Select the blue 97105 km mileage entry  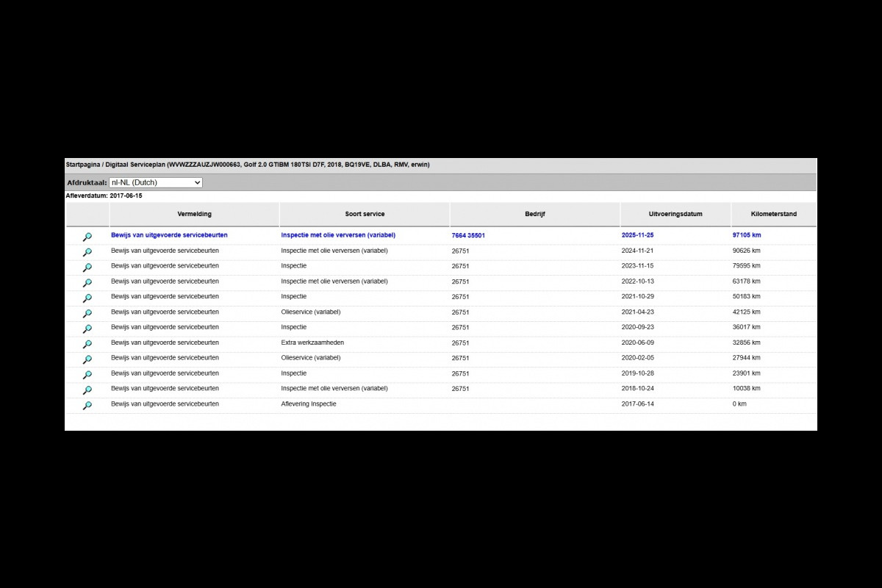(x=746, y=235)
